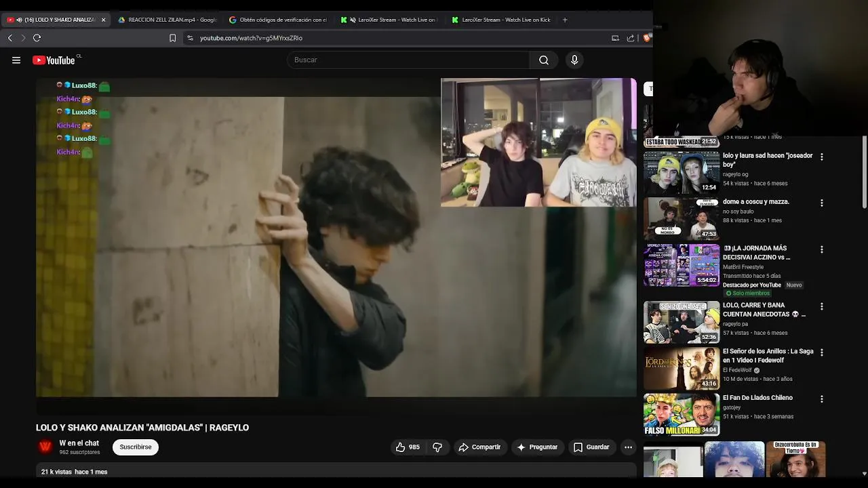Open video dome a coscu y mazza

pyautogui.click(x=756, y=202)
